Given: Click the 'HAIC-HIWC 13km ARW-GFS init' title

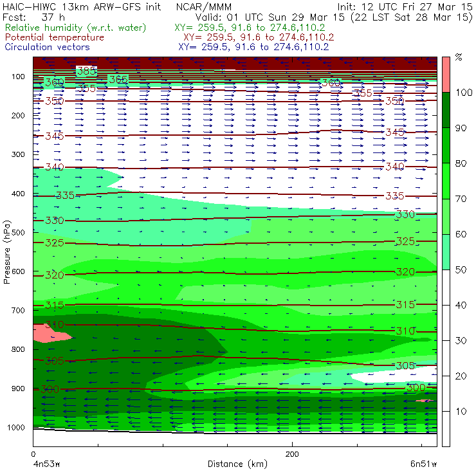Looking at the screenshot, I should click(82, 6).
